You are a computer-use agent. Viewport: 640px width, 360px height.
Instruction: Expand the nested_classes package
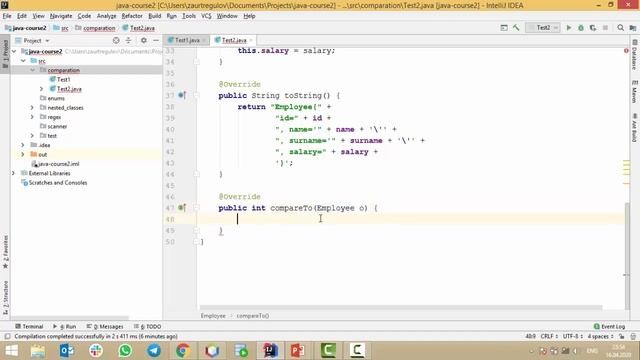coord(32,108)
